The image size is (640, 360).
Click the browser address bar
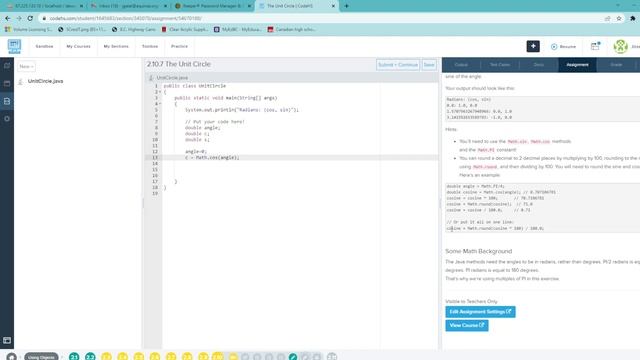click(322, 18)
